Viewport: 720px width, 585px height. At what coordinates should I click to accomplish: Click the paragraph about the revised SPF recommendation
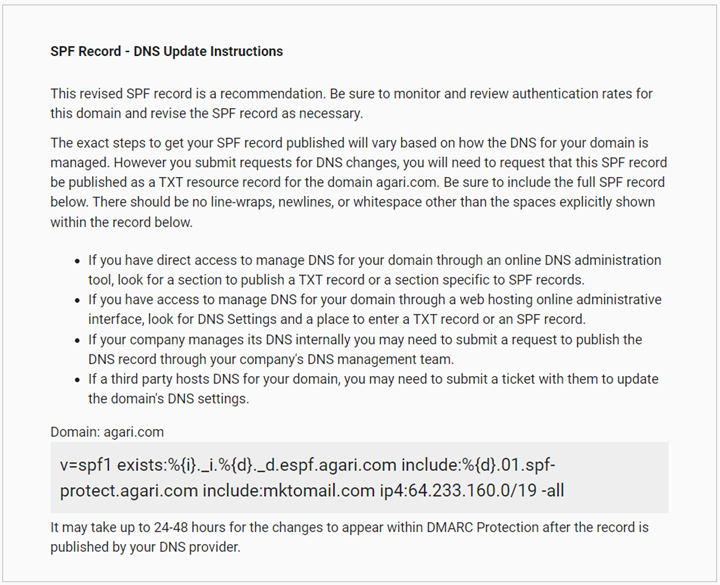351,103
